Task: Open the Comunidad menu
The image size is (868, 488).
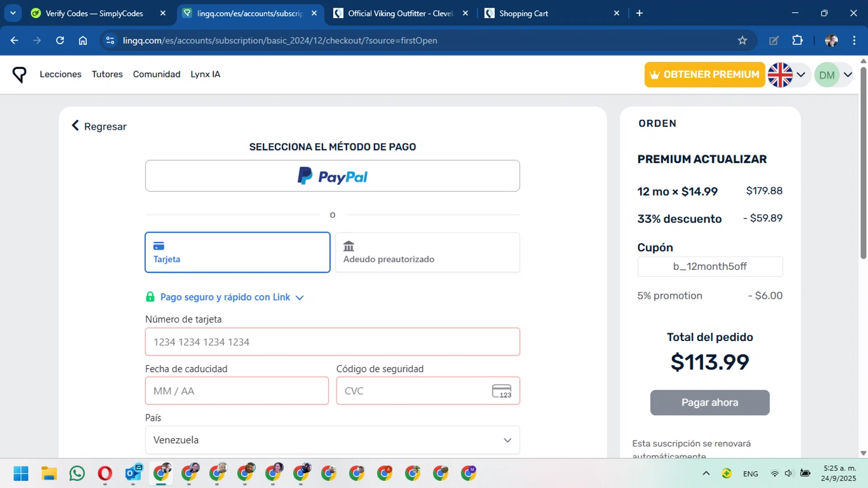Action: tap(157, 74)
